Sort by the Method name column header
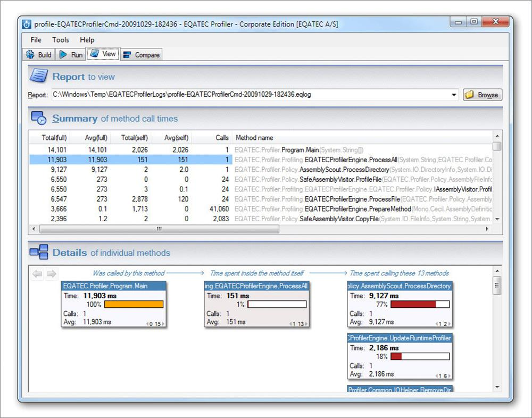 click(362, 138)
